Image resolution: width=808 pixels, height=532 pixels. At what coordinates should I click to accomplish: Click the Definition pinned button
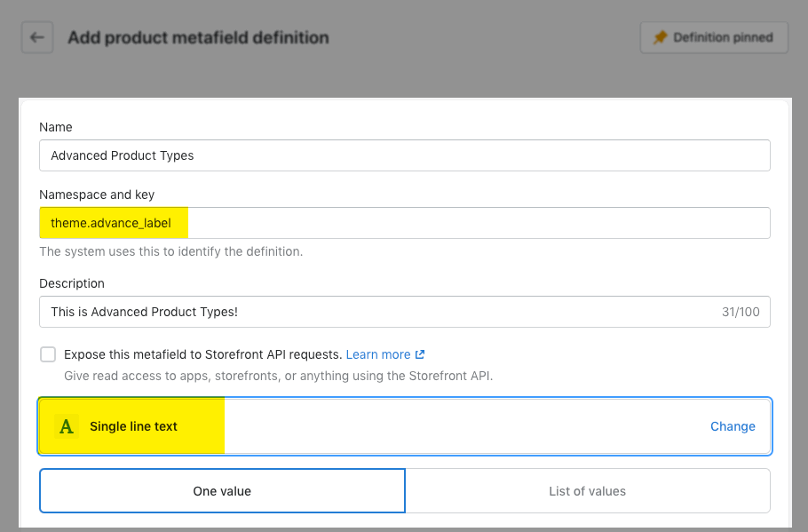pos(714,37)
